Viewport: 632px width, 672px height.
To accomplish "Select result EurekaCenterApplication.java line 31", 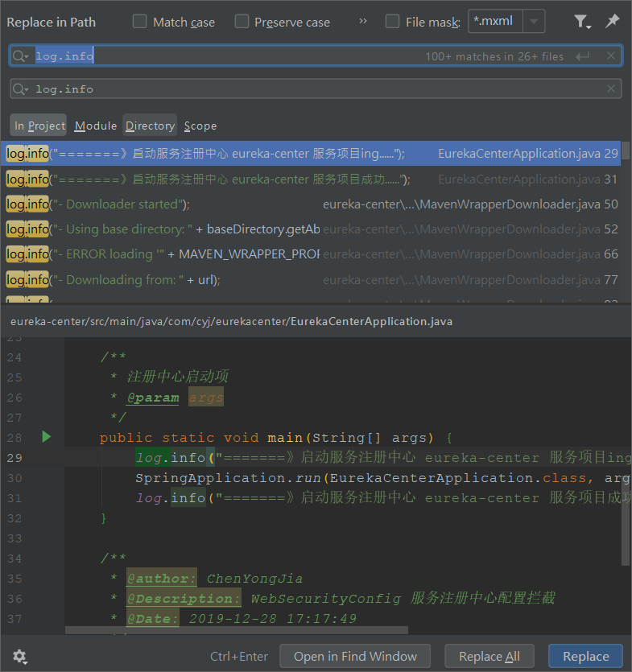I will [x=311, y=179].
